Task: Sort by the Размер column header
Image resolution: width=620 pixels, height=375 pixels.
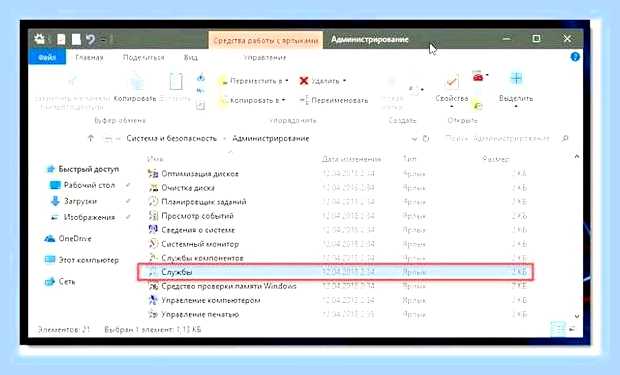Action: click(495, 159)
